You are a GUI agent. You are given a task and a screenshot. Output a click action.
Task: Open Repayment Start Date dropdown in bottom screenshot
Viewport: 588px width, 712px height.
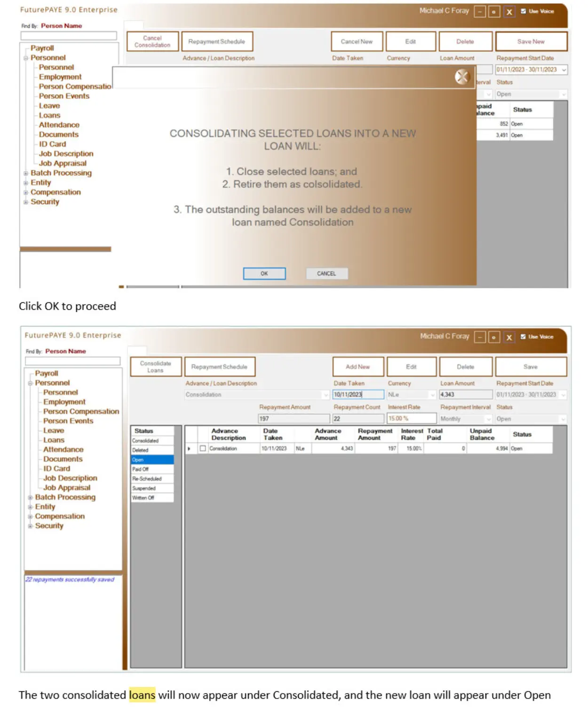pyautogui.click(x=563, y=395)
